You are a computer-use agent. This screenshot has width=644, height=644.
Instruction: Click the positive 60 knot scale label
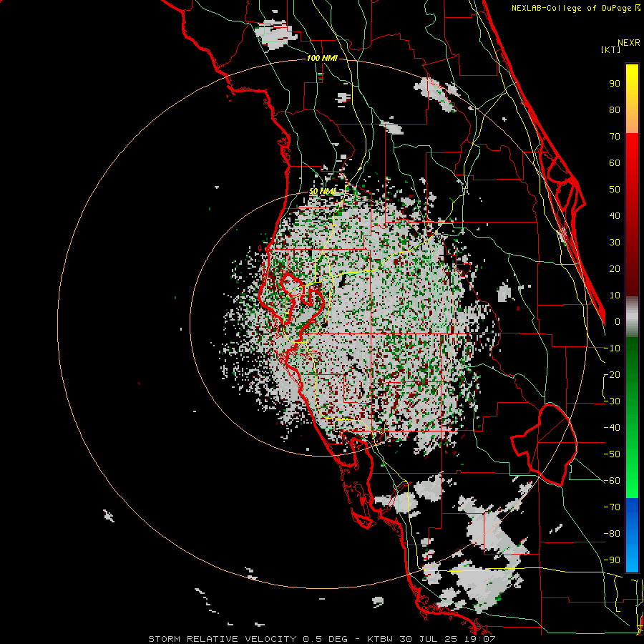click(615, 162)
